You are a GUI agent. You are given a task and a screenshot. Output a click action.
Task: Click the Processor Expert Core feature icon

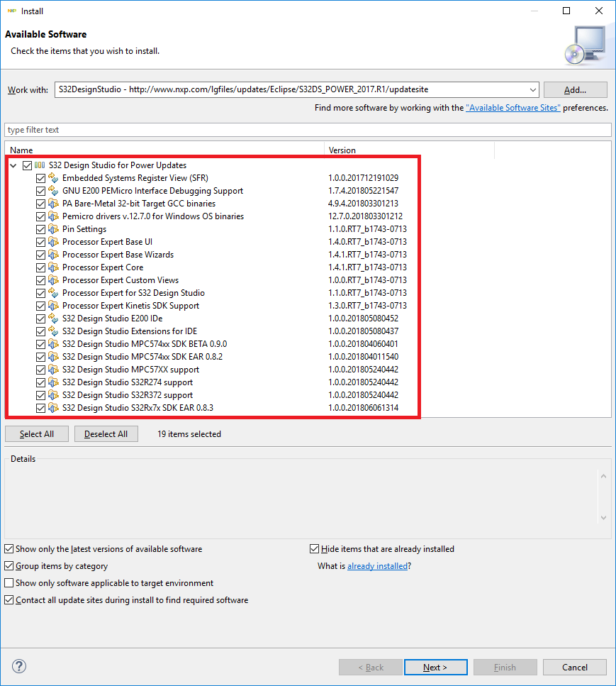click(x=53, y=267)
